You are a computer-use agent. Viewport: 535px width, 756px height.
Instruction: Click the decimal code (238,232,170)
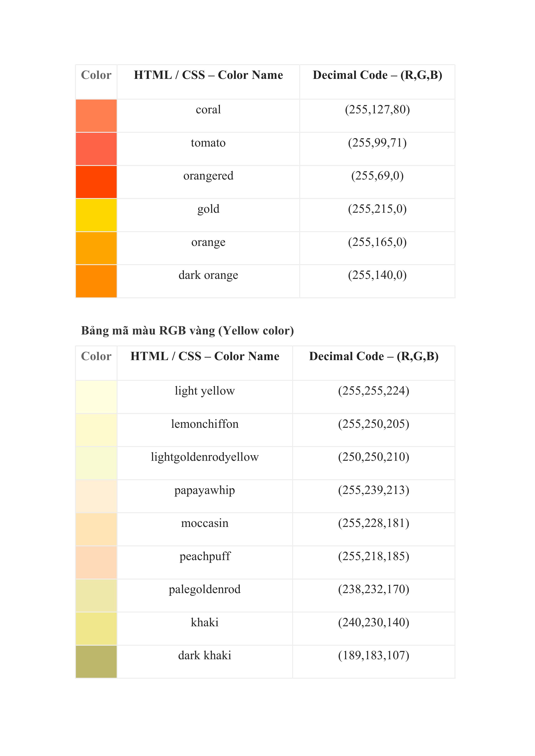(x=373, y=589)
